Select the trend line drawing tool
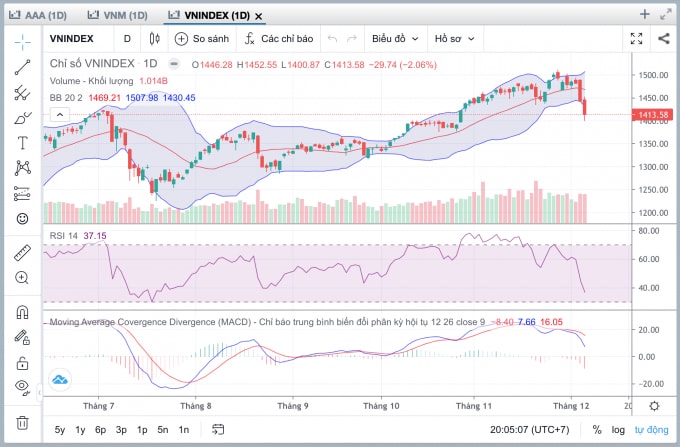 (23, 67)
